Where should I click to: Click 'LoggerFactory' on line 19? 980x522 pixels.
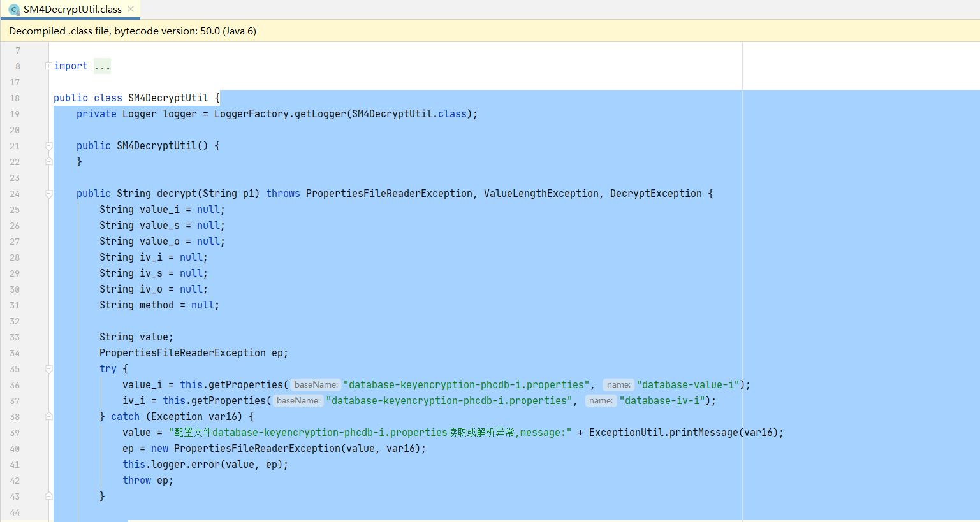[251, 114]
